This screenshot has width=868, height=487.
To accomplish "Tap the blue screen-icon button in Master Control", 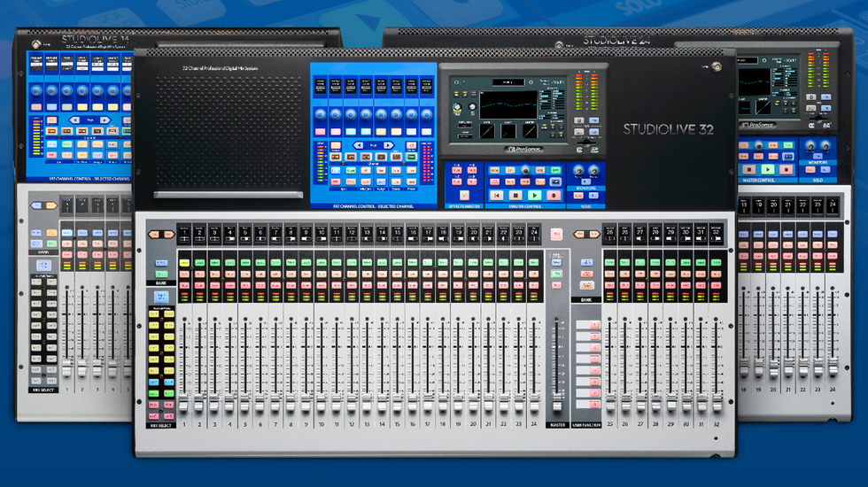I will pos(556,182).
